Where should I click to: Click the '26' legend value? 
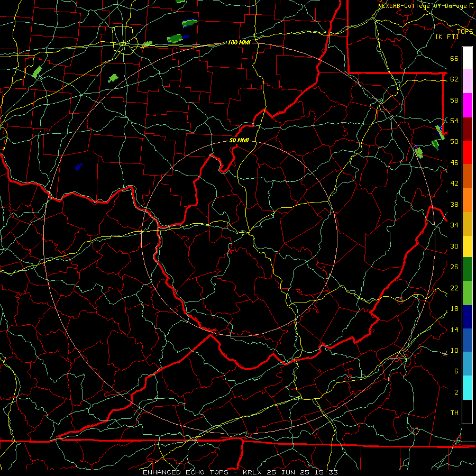tap(454, 267)
